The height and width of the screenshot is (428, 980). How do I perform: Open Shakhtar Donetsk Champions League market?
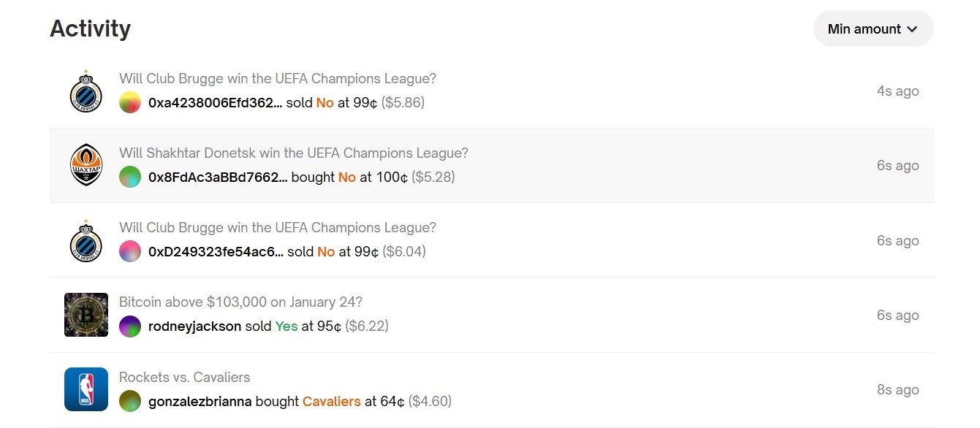(294, 153)
